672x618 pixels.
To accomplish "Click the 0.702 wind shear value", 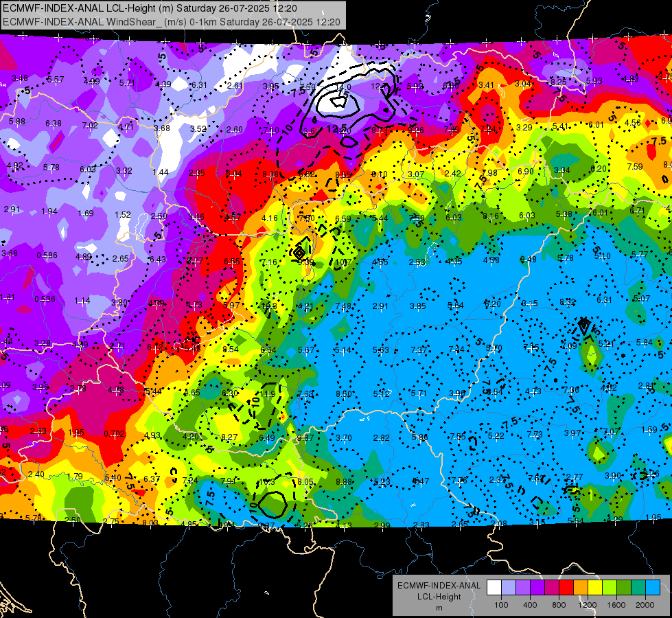I will [x=115, y=433].
